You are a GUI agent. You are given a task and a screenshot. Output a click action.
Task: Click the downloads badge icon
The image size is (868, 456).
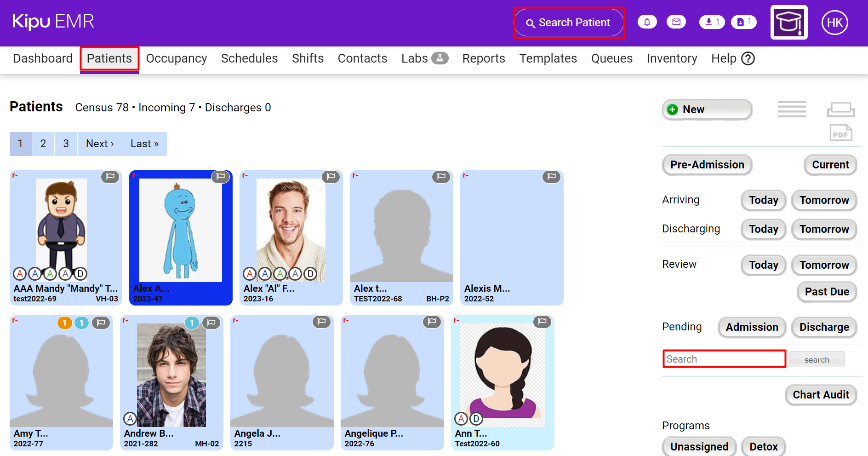pyautogui.click(x=711, y=22)
